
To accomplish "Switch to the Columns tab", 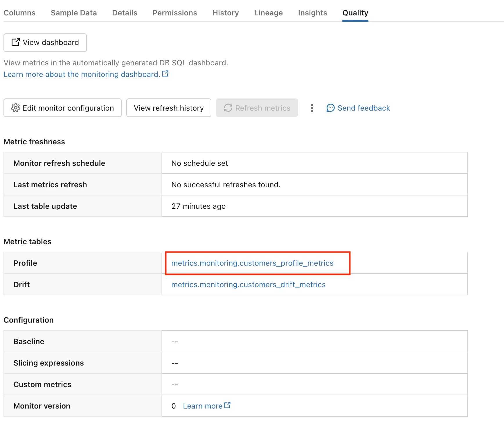I will (x=19, y=13).
